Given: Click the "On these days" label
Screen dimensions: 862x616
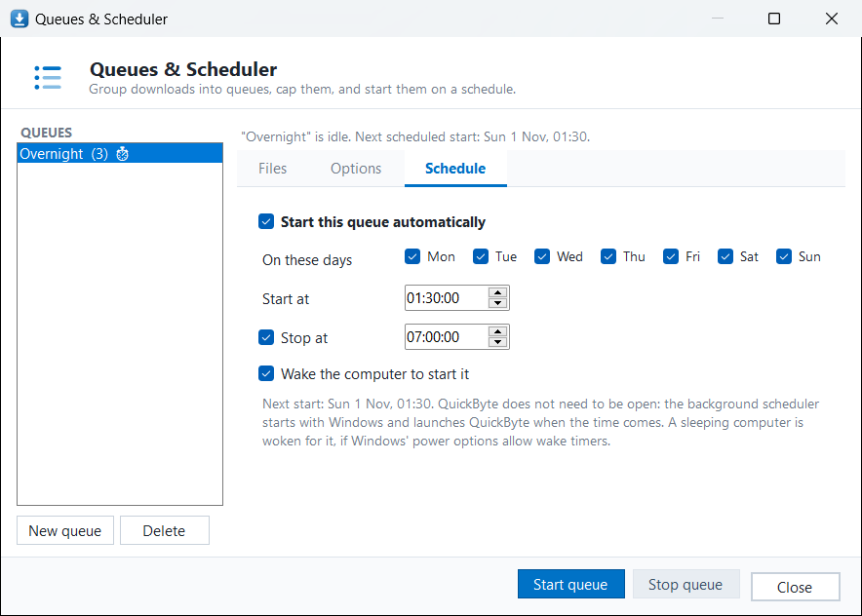Looking at the screenshot, I should pyautogui.click(x=307, y=260).
